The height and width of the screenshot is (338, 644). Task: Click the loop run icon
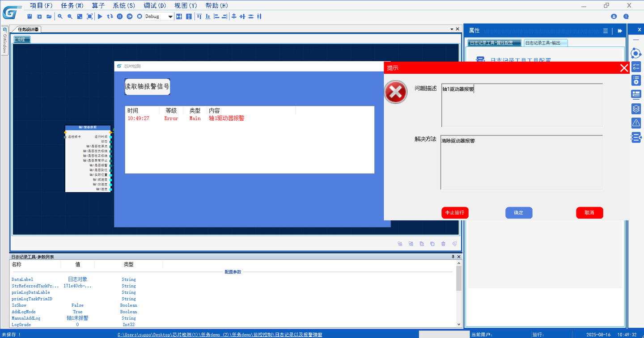pyautogui.click(x=110, y=17)
